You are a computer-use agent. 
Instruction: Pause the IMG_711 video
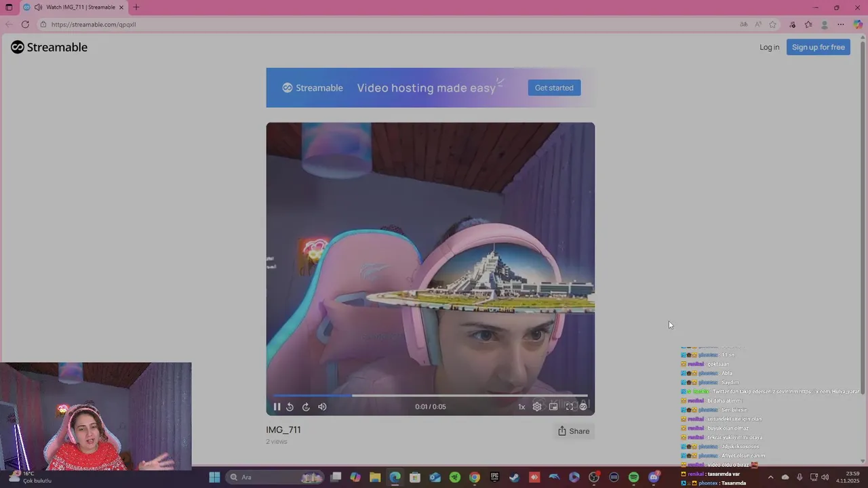tap(277, 407)
